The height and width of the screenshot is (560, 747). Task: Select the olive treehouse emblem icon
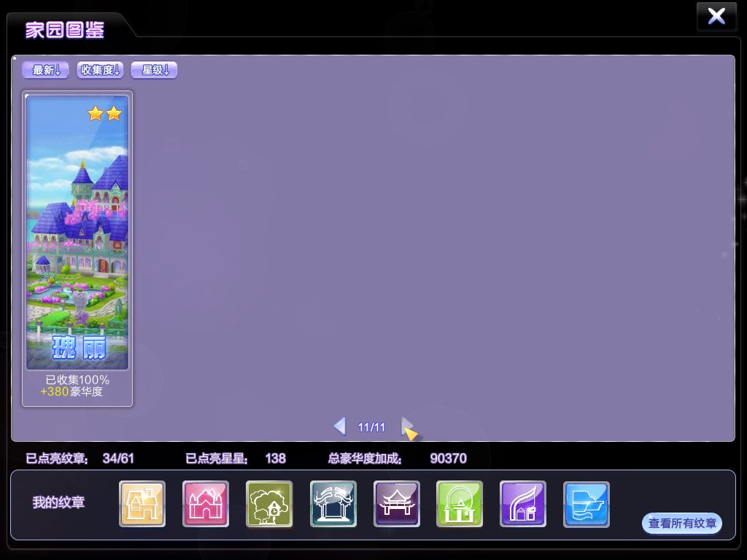click(x=269, y=504)
